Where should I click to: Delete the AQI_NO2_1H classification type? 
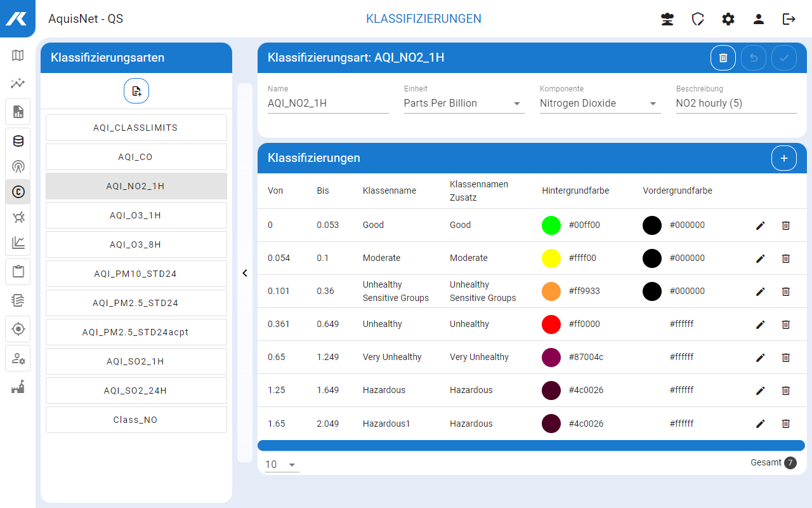point(723,58)
